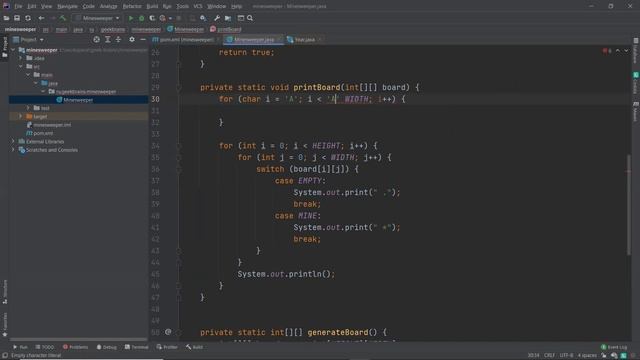Open the Build menu
The height and width of the screenshot is (360, 640).
[152, 7]
